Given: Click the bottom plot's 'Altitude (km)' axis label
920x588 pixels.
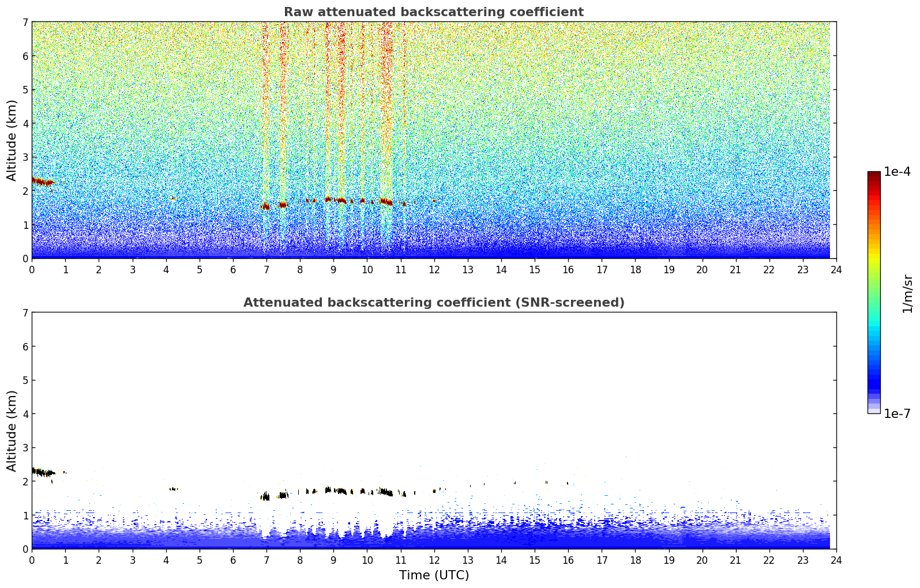Looking at the screenshot, I should [x=12, y=431].
